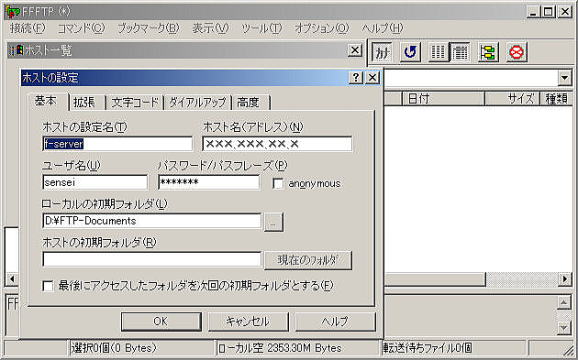Close the ホストの設定 dialog
The height and width of the screenshot is (360, 578).
[x=373, y=77]
